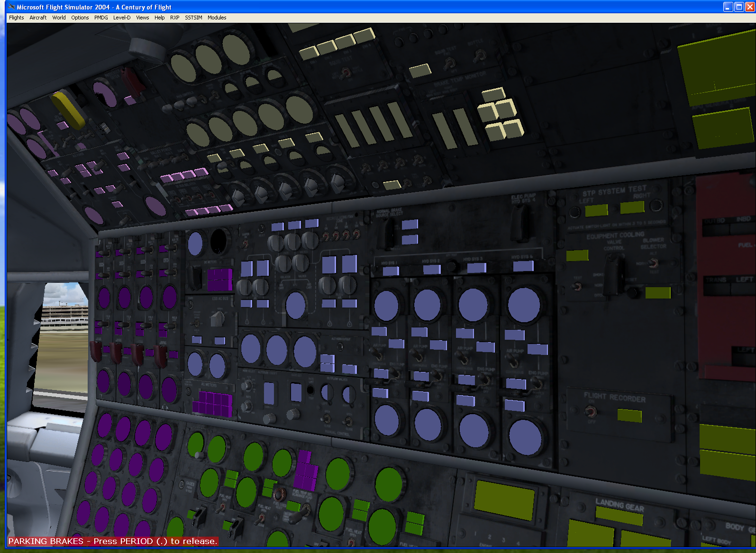Image resolution: width=756 pixels, height=553 pixels.
Task: Open the Views menu
Action: coord(142,18)
